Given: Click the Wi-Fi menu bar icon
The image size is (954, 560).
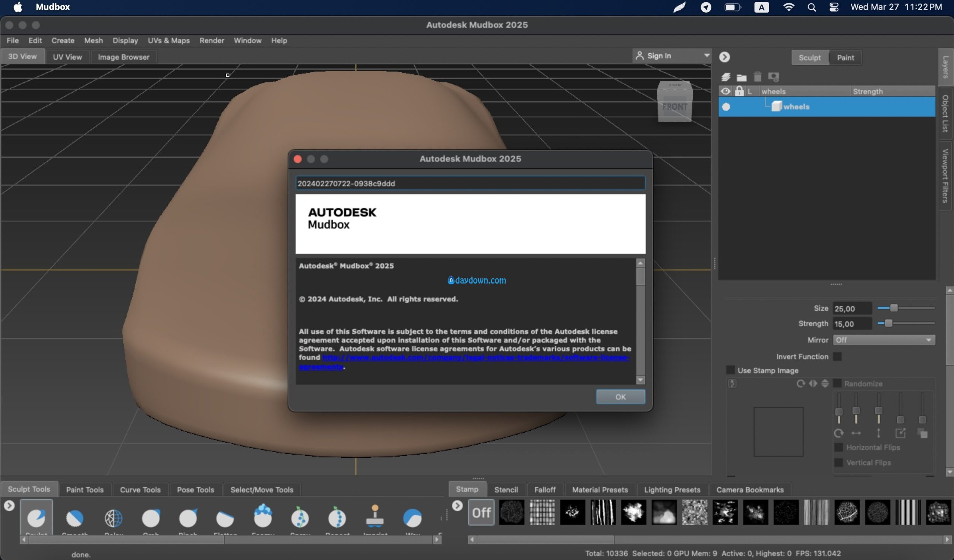Looking at the screenshot, I should tap(789, 7).
